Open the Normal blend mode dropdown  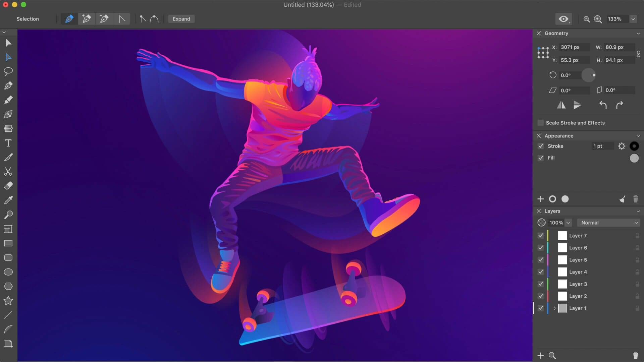coord(608,223)
